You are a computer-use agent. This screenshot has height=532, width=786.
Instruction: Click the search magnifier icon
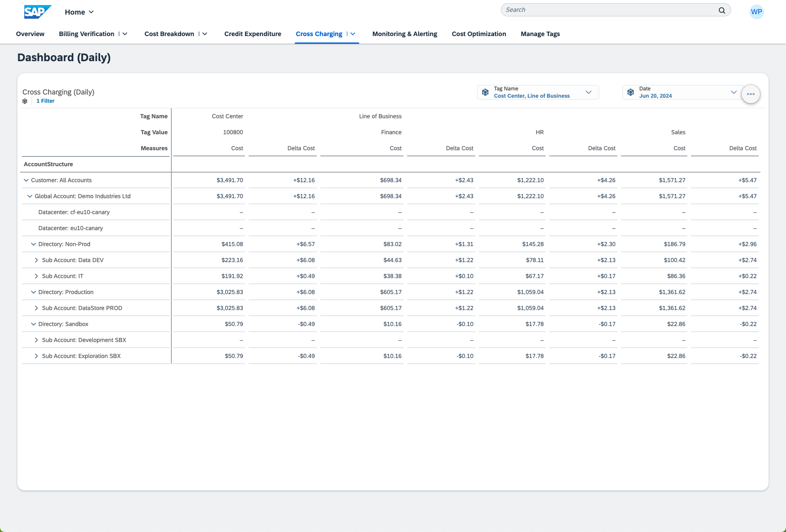coord(722,10)
